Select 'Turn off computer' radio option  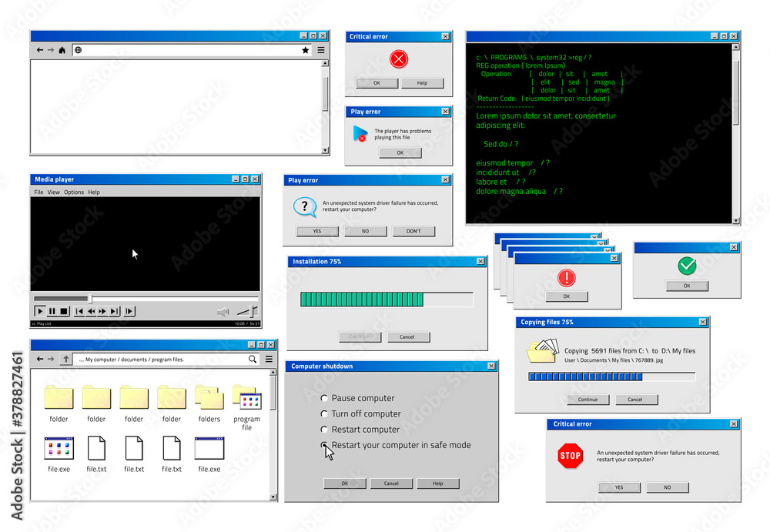[x=324, y=413]
